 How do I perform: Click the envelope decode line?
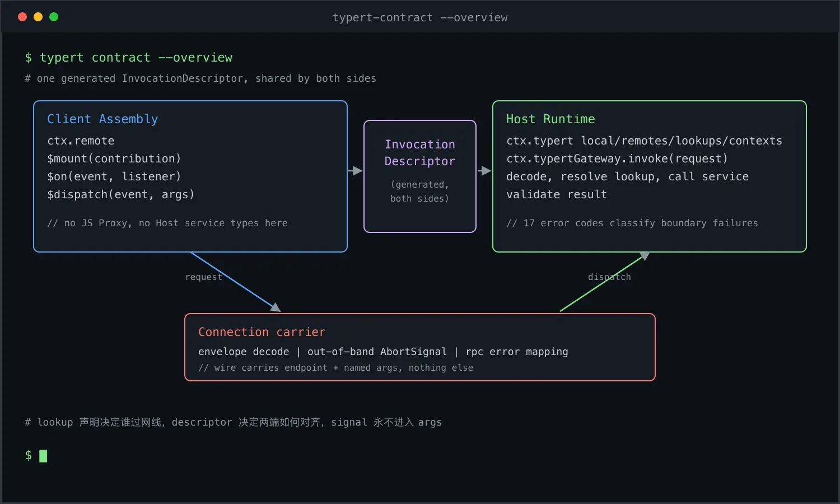coord(383,352)
